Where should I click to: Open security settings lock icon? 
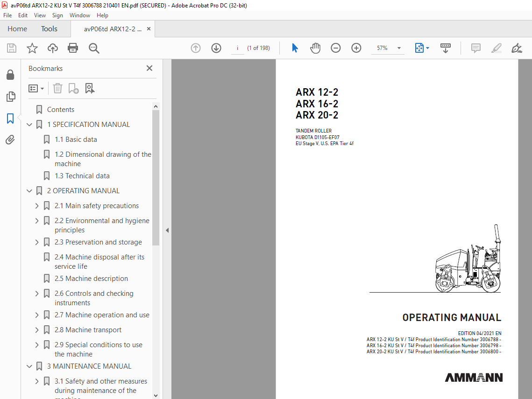[x=11, y=75]
